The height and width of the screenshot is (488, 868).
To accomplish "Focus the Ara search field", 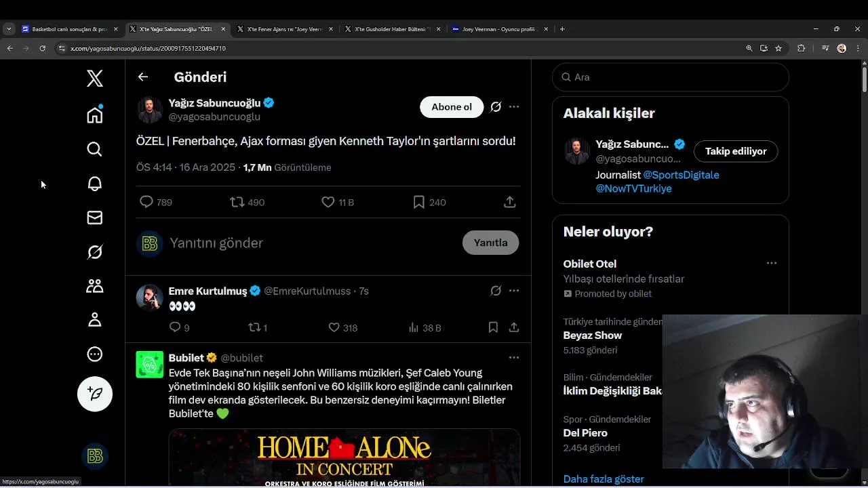I will 671,77.
